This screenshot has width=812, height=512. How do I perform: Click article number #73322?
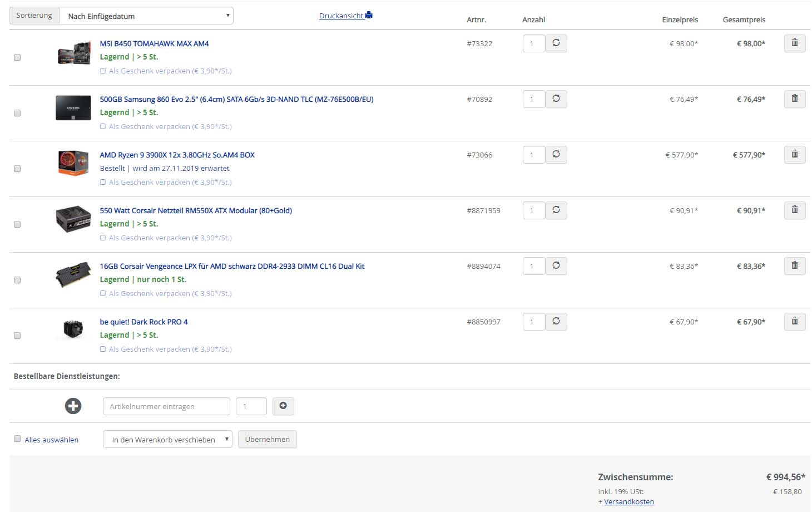[x=479, y=43]
